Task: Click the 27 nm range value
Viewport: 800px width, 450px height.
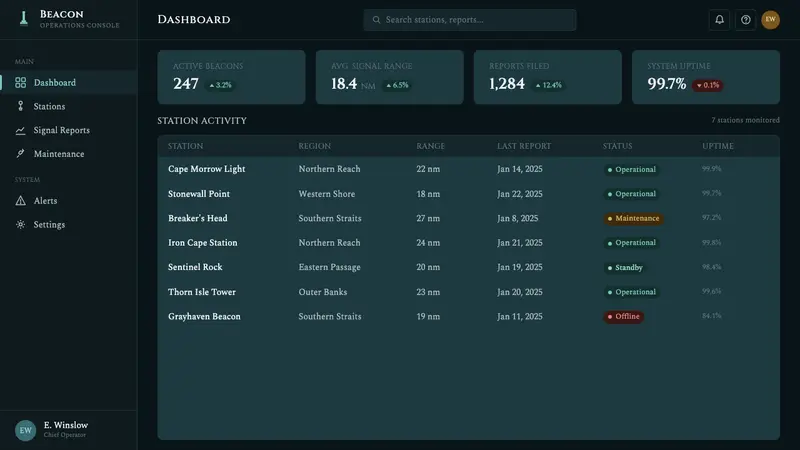Action: [428, 218]
